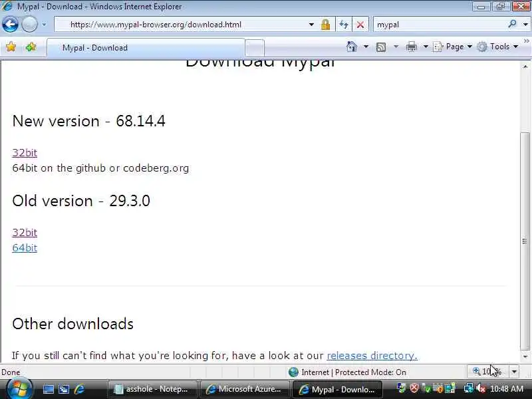Click the security padlock icon
This screenshot has height=399, width=532.
pos(325,25)
